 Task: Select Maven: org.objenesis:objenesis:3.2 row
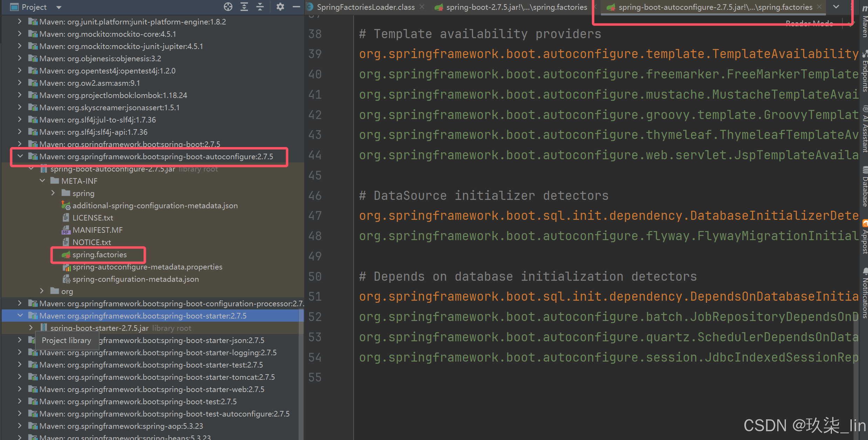click(x=153, y=58)
